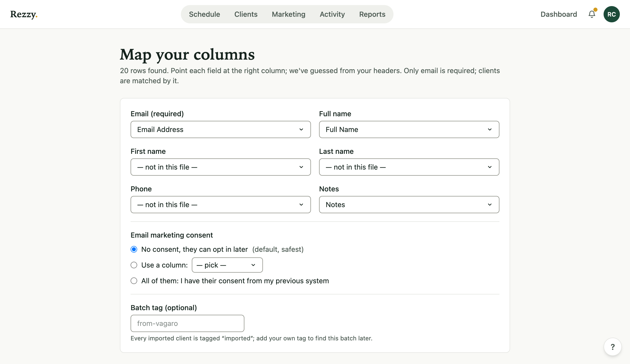Screen dimensions: 630x364
Task: Open the Dashboard link
Action: click(559, 14)
